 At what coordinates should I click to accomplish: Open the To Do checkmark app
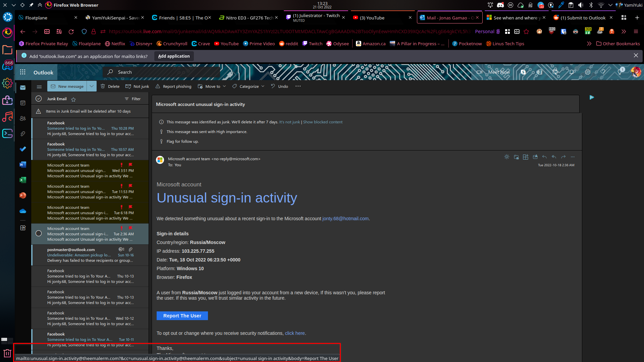tap(23, 149)
